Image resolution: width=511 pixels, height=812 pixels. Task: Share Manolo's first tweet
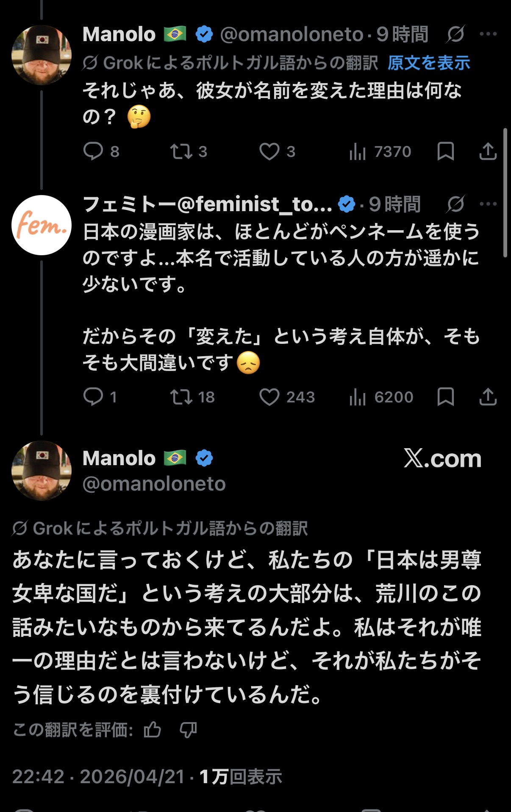pyautogui.click(x=488, y=151)
